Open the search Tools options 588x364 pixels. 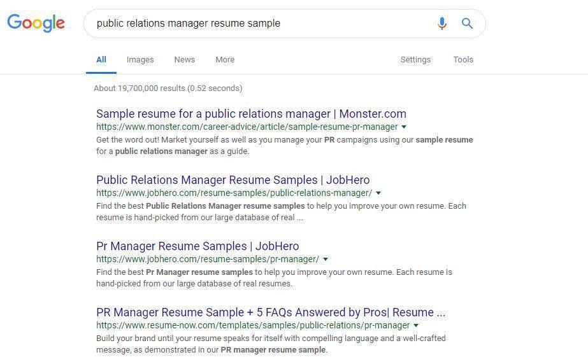463,60
